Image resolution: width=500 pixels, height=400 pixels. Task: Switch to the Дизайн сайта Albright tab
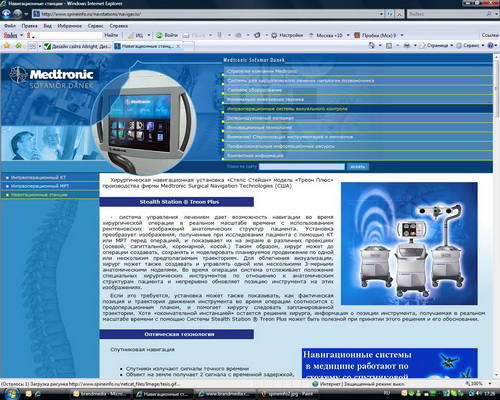(x=78, y=46)
